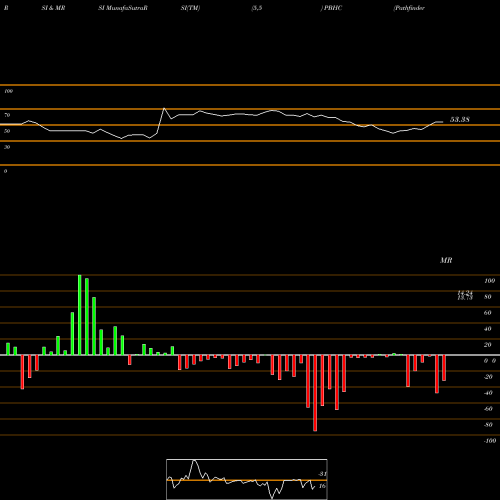Click the 'SI MunafaSutraR' header label
Image resolution: width=500 pixels, height=500 pixels.
tap(123, 8)
